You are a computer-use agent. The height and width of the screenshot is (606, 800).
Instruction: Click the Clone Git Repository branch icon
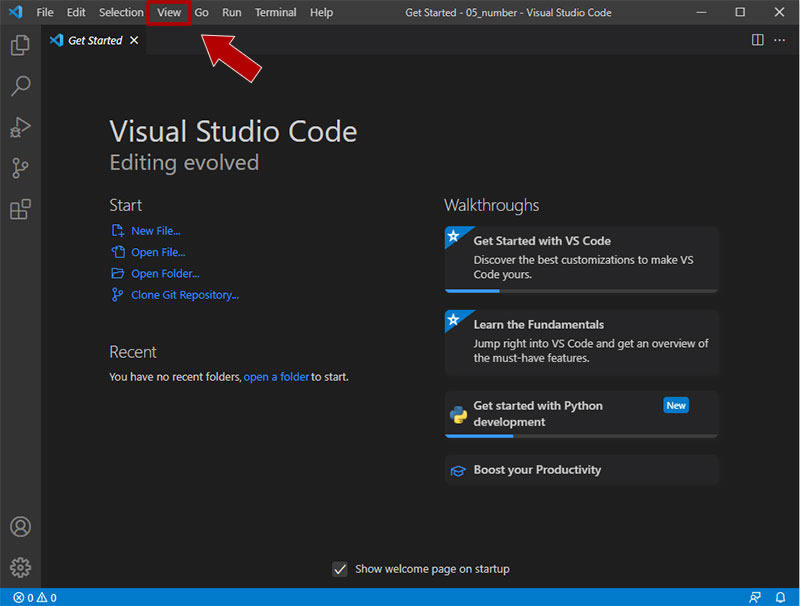(117, 295)
